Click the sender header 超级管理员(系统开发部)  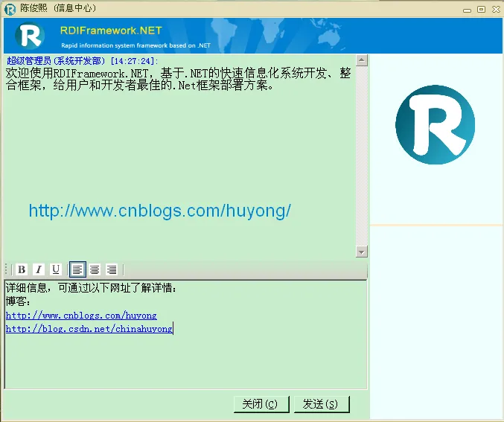click(x=56, y=61)
